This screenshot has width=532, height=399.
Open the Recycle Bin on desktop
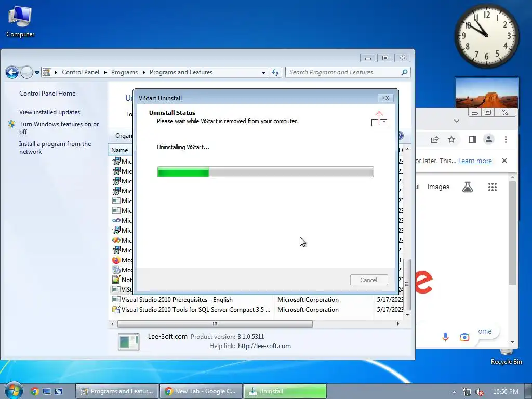(x=506, y=357)
